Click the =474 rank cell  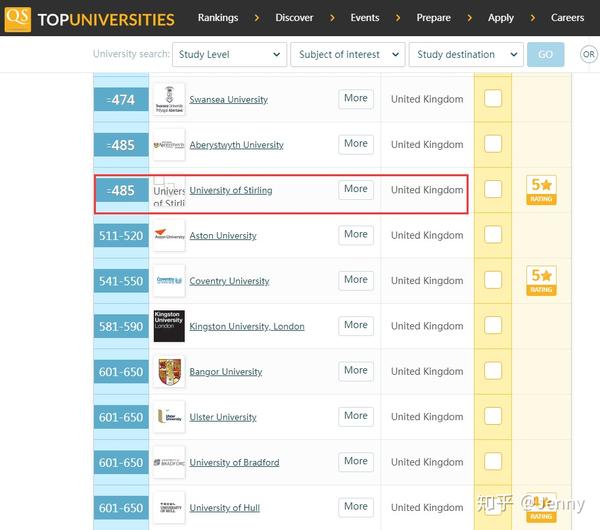121,99
